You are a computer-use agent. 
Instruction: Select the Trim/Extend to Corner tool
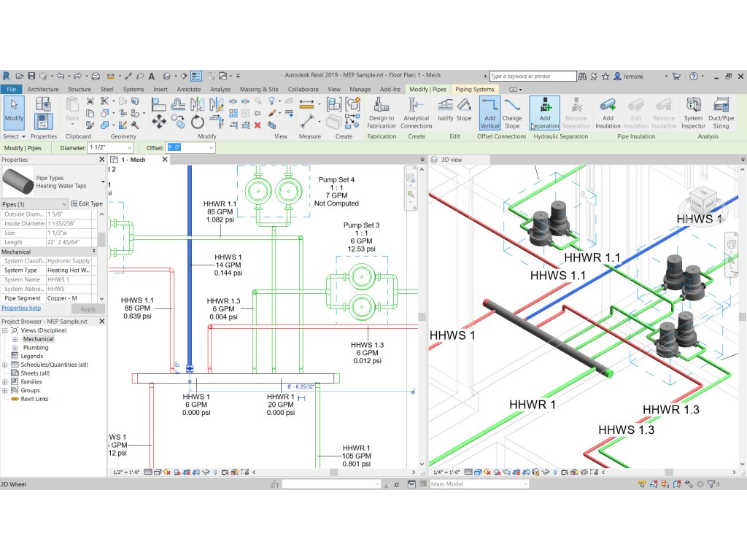[217, 122]
